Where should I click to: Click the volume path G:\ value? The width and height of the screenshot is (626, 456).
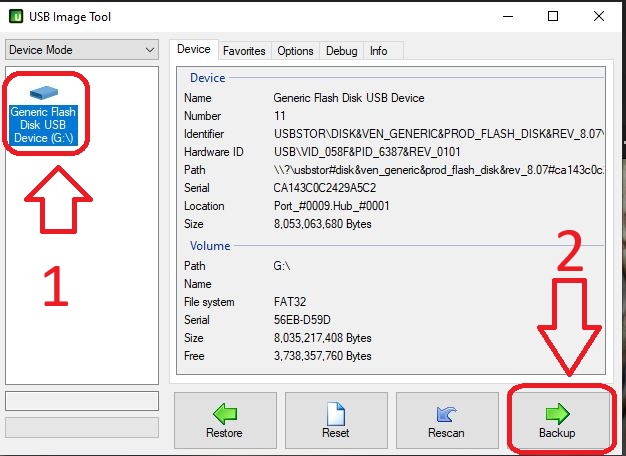pyautogui.click(x=282, y=266)
